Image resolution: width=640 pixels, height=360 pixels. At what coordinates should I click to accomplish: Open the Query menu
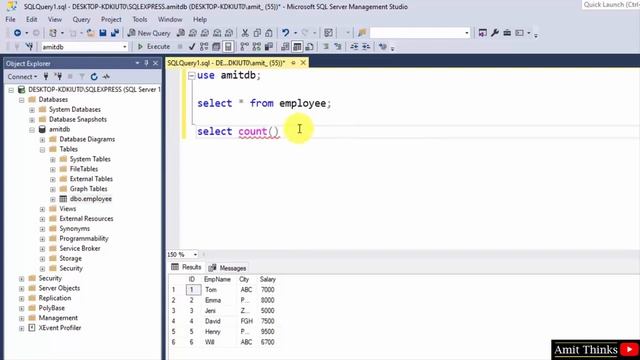pos(81,20)
